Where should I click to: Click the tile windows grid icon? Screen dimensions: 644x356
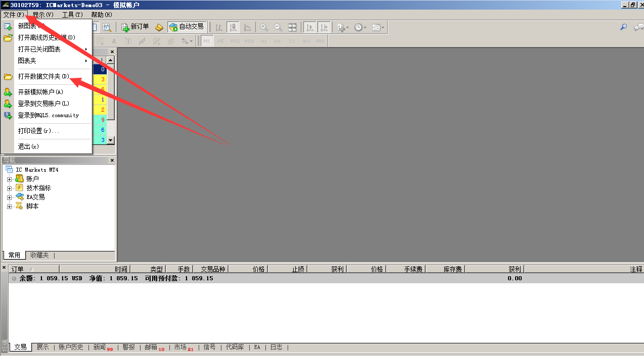pos(292,27)
